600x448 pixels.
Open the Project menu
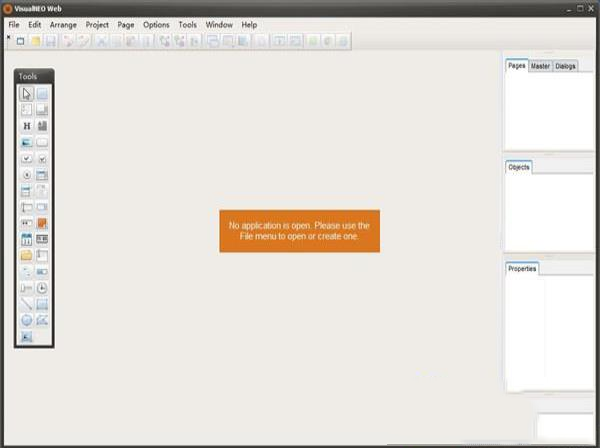[x=97, y=24]
